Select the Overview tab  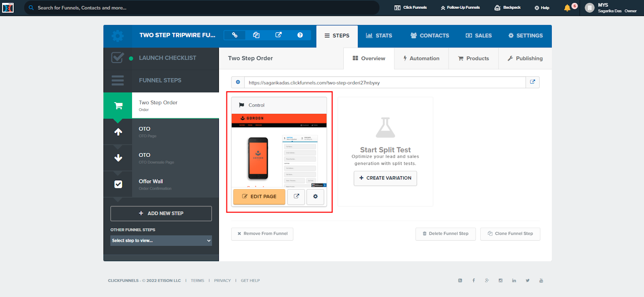point(369,58)
